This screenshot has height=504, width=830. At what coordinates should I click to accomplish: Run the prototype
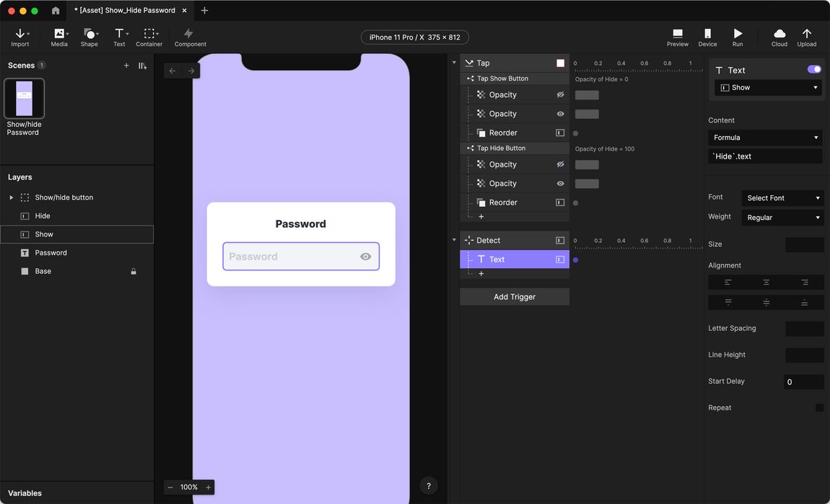pyautogui.click(x=738, y=37)
